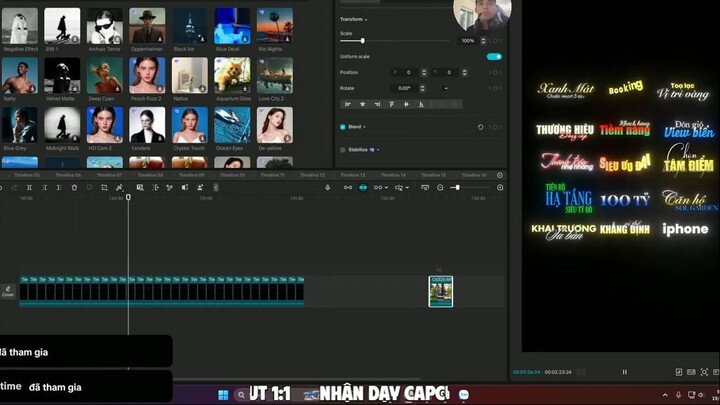
Task: Open linkage dropdown arrow in timeline toolbar
Action: [386, 187]
